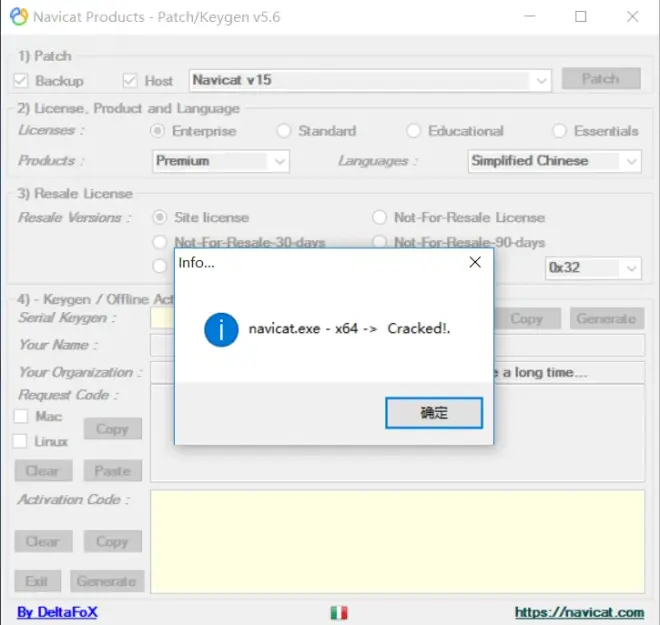
Task: Click the 'Info...' dialog title
Action: pyautogui.click(x=196, y=263)
